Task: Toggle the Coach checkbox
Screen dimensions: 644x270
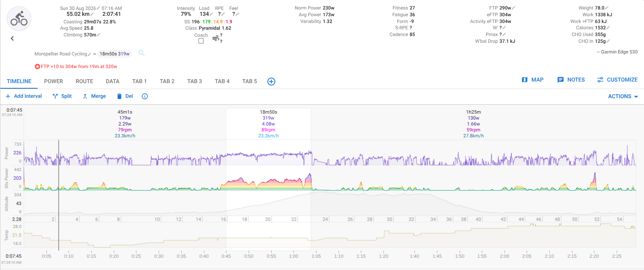Action: point(201,41)
